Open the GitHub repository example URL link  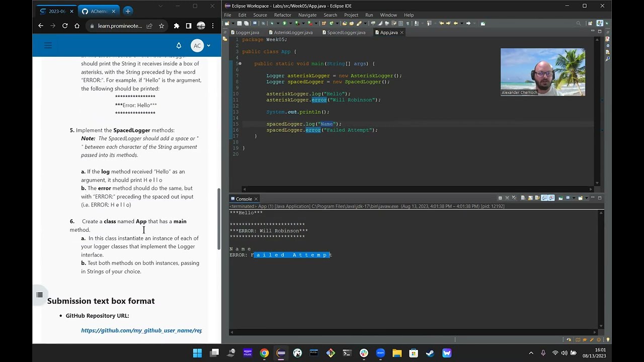141,330
